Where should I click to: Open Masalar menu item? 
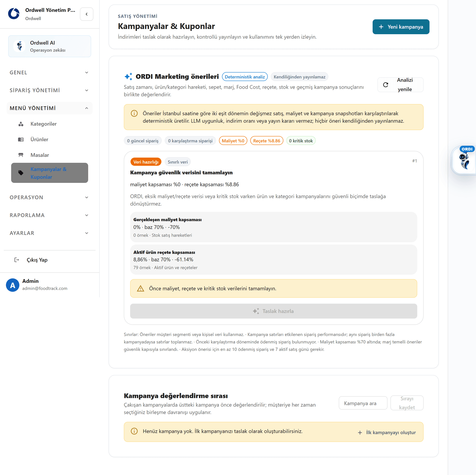coord(50,155)
